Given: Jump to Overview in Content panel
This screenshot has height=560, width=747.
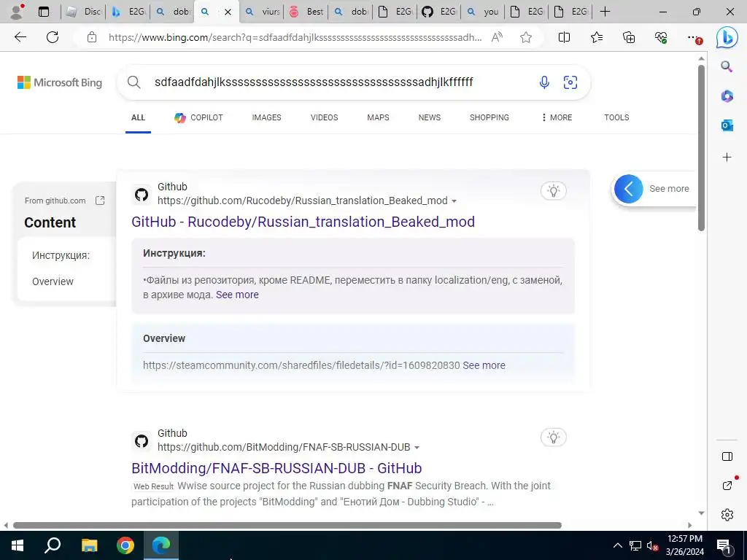Looking at the screenshot, I should [53, 281].
